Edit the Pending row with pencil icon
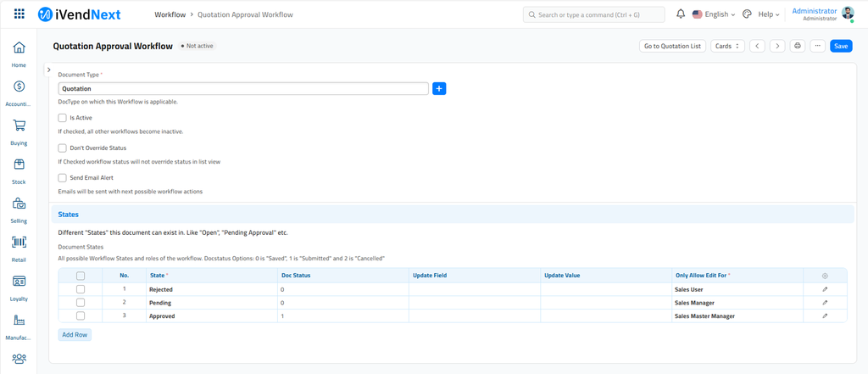Viewport: 868px width, 374px height. (825, 303)
